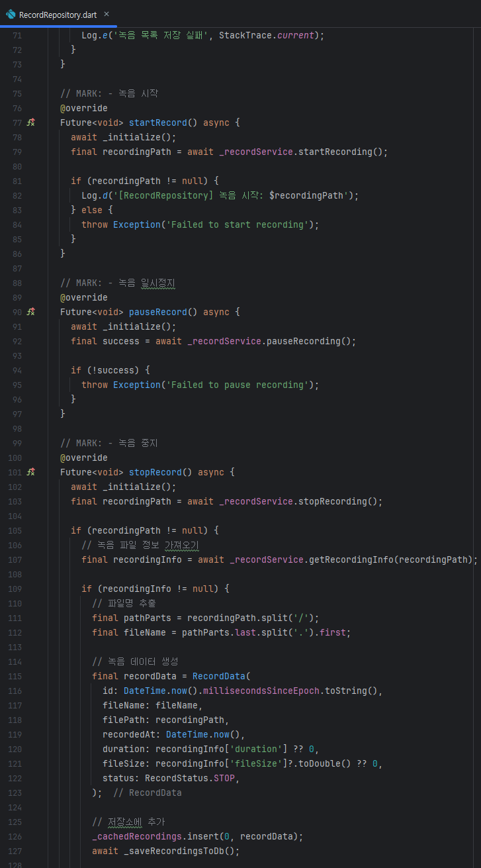Click the filePath: named parameter

click(126, 720)
